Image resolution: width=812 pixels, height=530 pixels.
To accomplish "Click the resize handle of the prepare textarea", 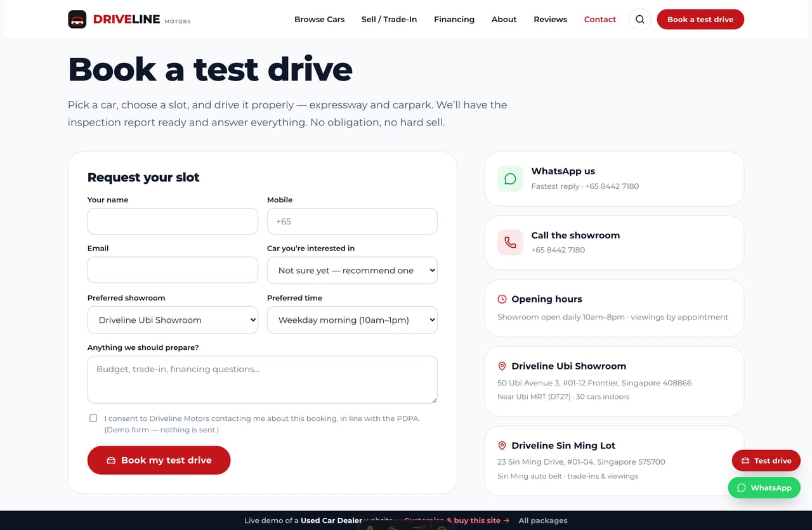I will tap(433, 399).
